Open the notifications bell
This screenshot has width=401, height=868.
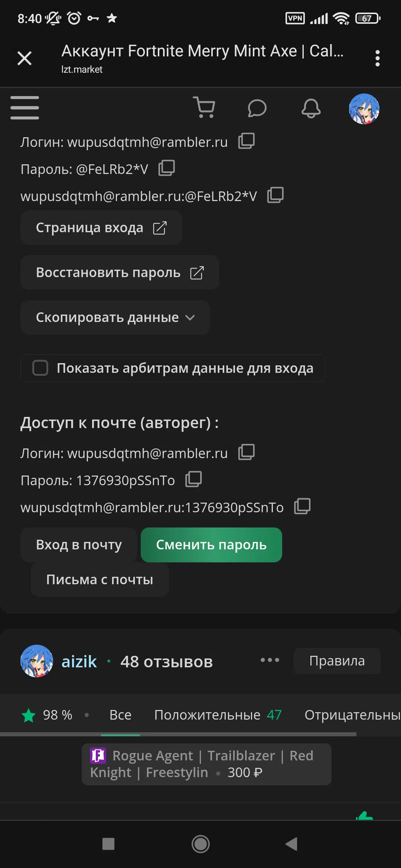(x=311, y=108)
